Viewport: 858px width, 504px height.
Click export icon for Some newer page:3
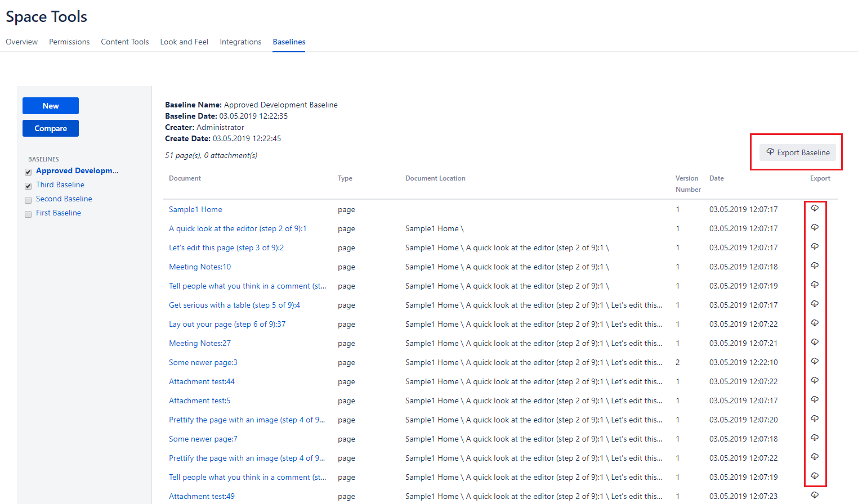pyautogui.click(x=814, y=362)
